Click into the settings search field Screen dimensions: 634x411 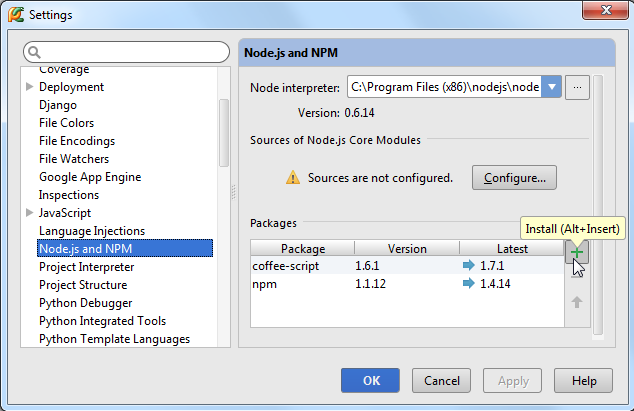(127, 52)
